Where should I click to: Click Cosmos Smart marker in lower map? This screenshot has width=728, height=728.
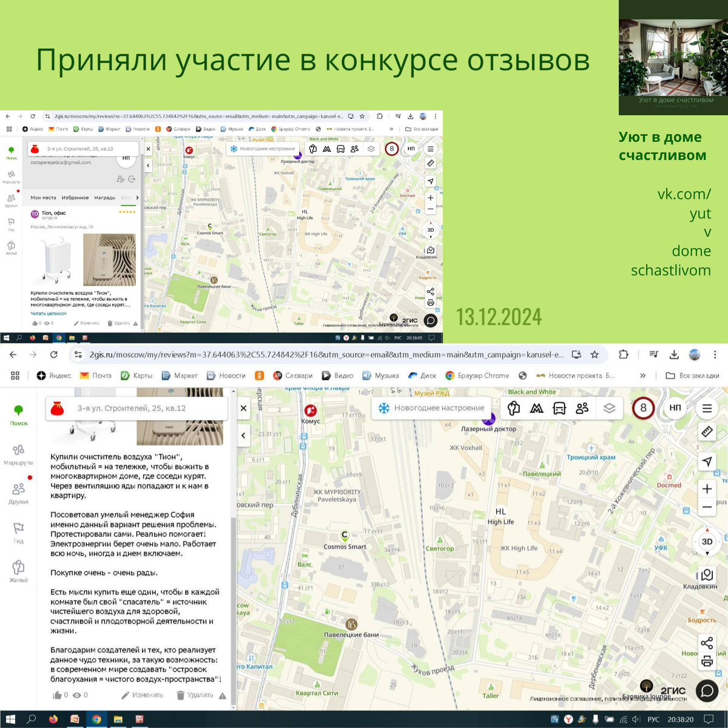pyautogui.click(x=345, y=536)
